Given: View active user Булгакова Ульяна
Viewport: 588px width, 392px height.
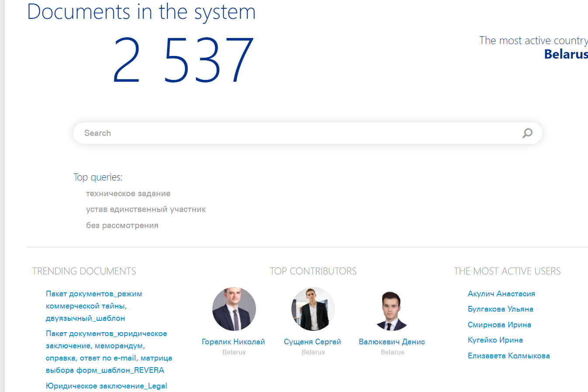Looking at the screenshot, I should (x=500, y=309).
